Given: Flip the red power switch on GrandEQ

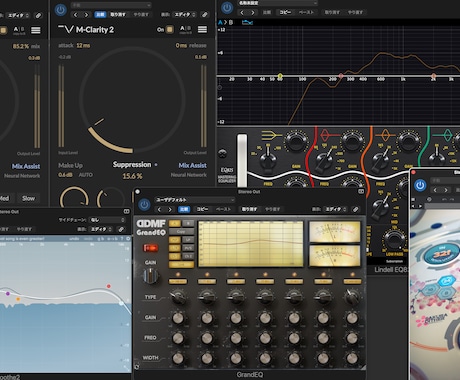Looking at the screenshot, I should pyautogui.click(x=150, y=248).
